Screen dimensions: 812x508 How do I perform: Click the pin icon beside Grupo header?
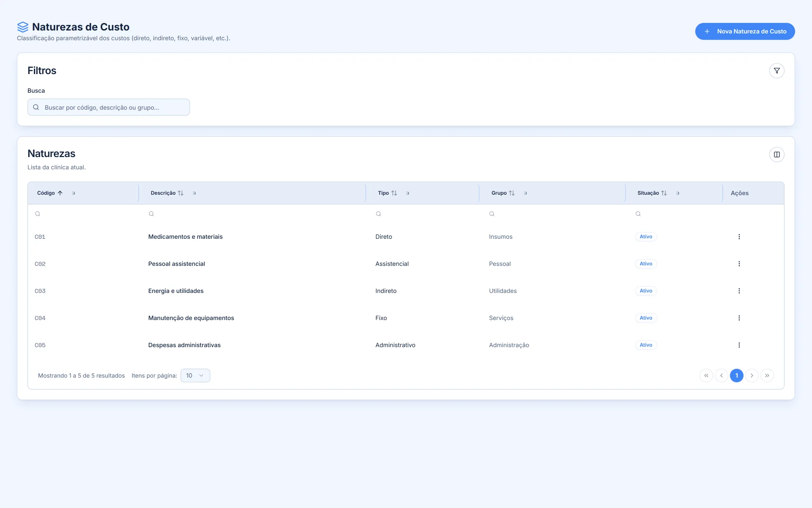point(525,193)
